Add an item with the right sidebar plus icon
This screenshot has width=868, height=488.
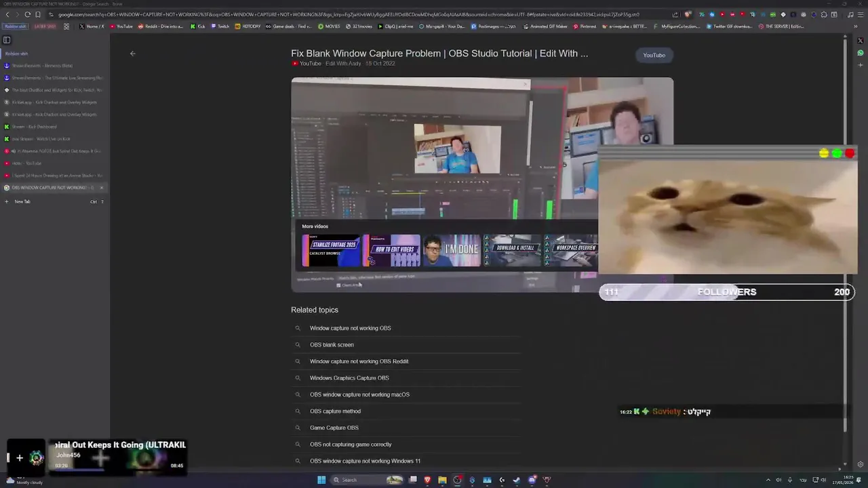click(x=861, y=65)
